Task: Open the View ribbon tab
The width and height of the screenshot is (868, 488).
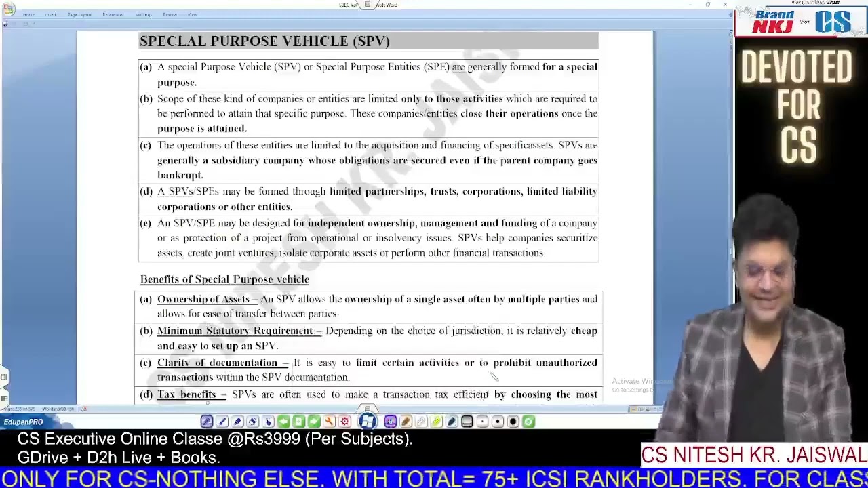Action: coord(193,15)
